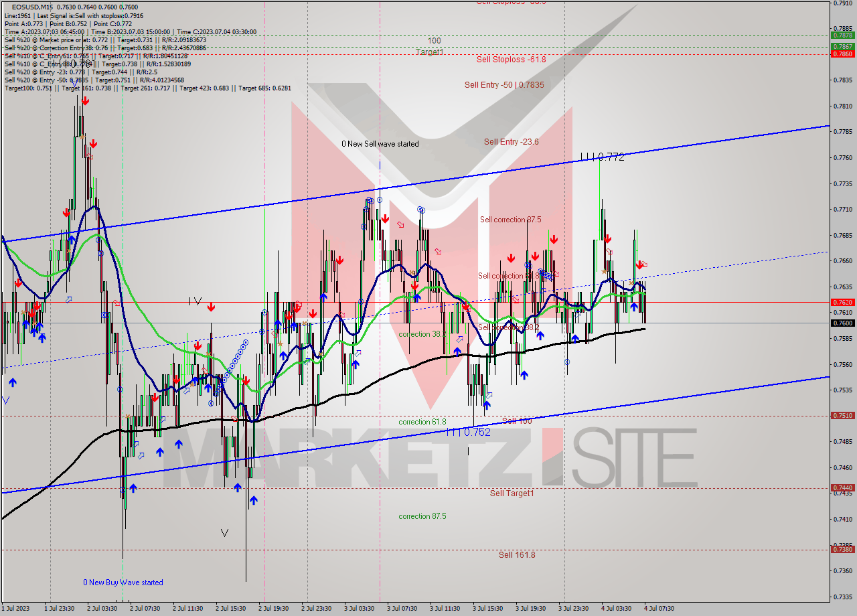This screenshot has width=857, height=616.
Task: Click the 'Sell Target1' label
Action: coord(512,493)
